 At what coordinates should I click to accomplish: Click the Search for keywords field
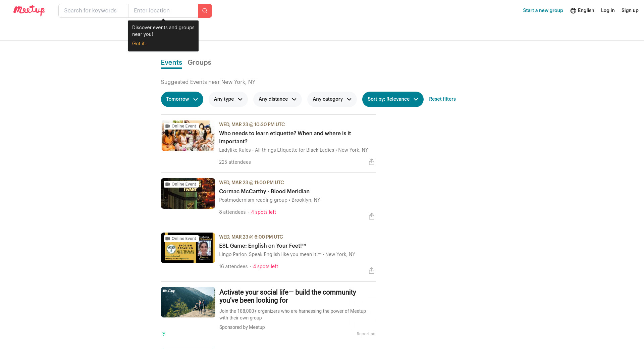pos(93,11)
